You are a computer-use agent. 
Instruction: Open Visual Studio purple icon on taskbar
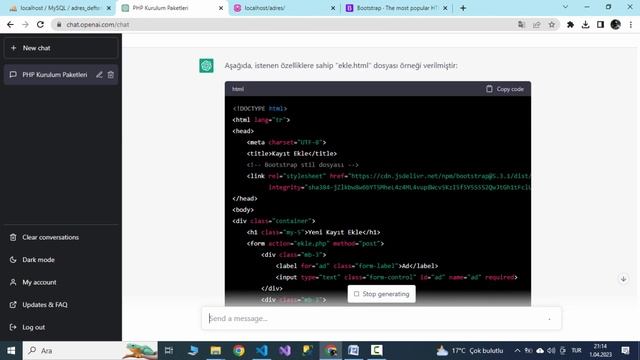[x=285, y=351]
